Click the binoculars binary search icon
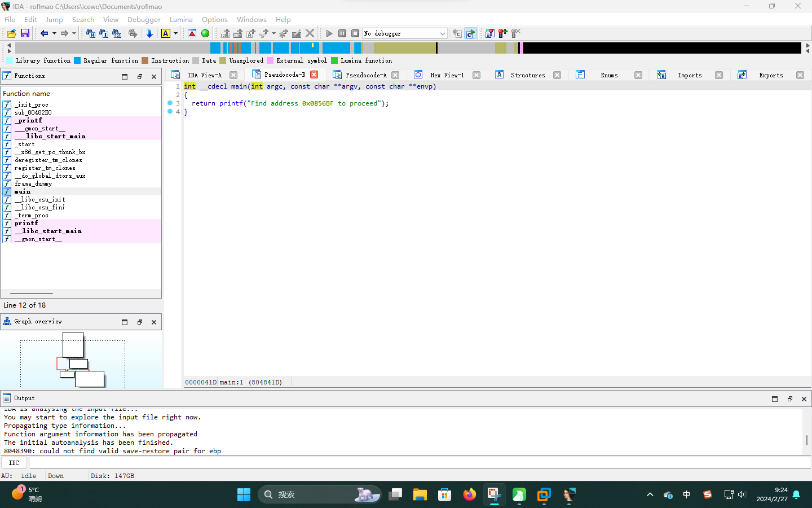Image resolution: width=812 pixels, height=508 pixels. pos(117,33)
